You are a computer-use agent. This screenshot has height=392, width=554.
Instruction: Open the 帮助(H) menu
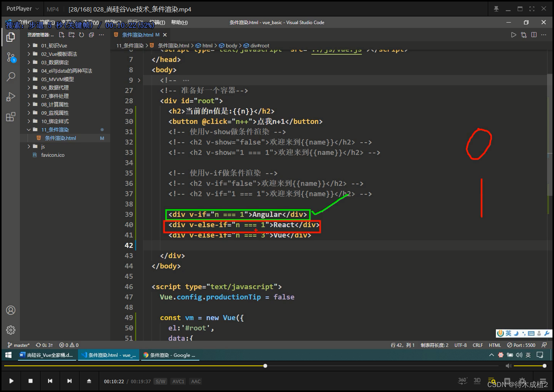point(179,23)
